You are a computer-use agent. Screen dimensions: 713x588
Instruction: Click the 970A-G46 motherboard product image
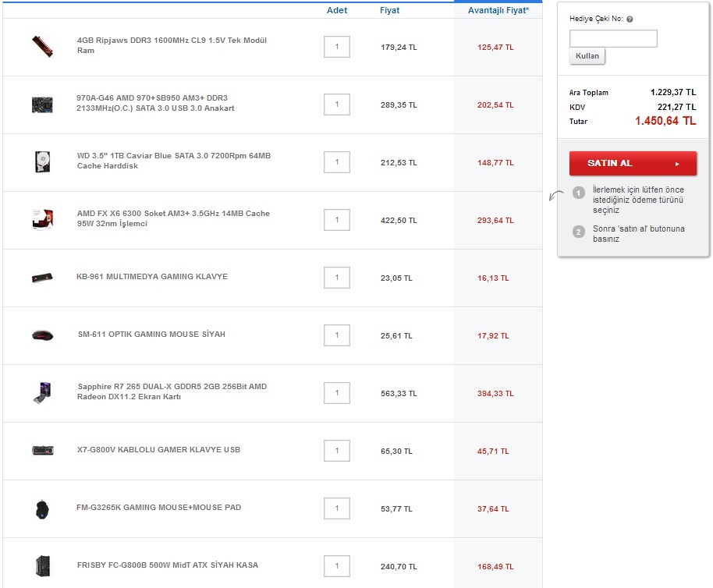pyautogui.click(x=42, y=104)
